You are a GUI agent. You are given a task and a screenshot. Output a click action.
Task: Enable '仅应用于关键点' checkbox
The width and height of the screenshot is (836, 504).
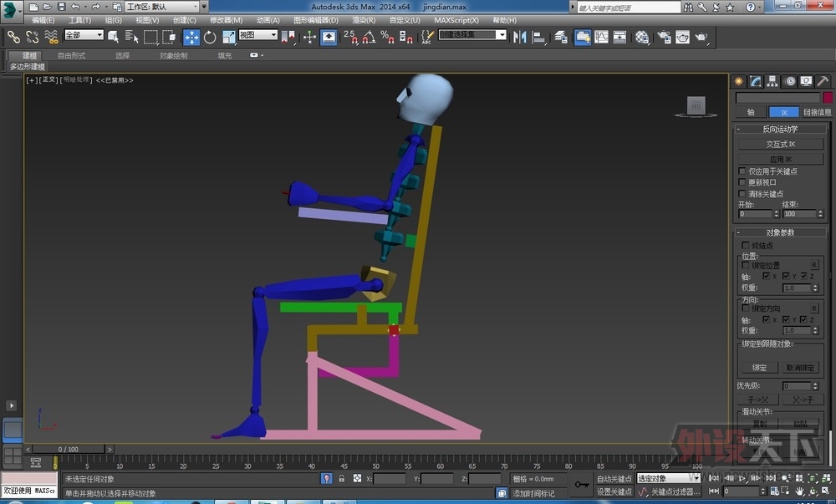click(x=742, y=171)
